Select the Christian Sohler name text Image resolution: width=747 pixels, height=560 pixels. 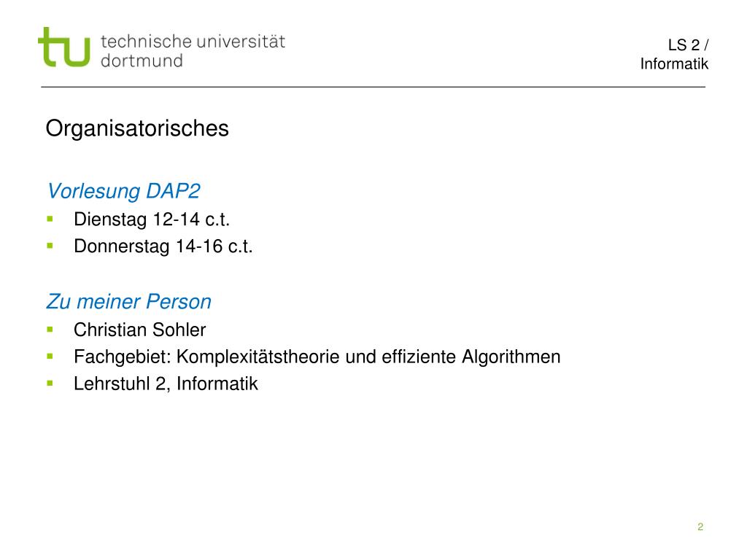pos(139,330)
